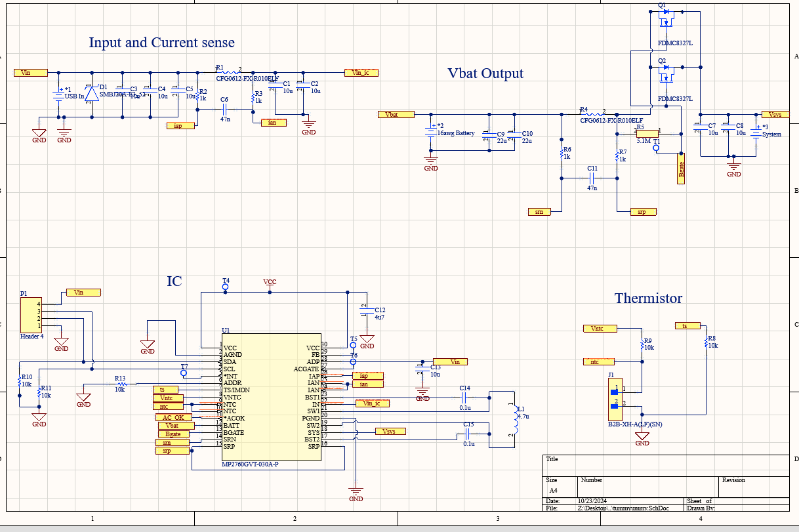Select capacitor C15 0.1u

click(x=468, y=433)
